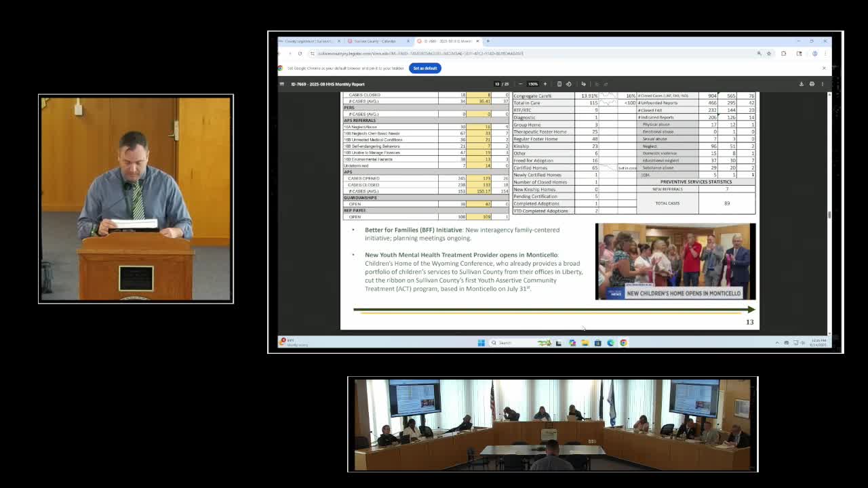868x488 pixels.
Task: Open Chrome from the Windows taskbar
Action: click(624, 343)
